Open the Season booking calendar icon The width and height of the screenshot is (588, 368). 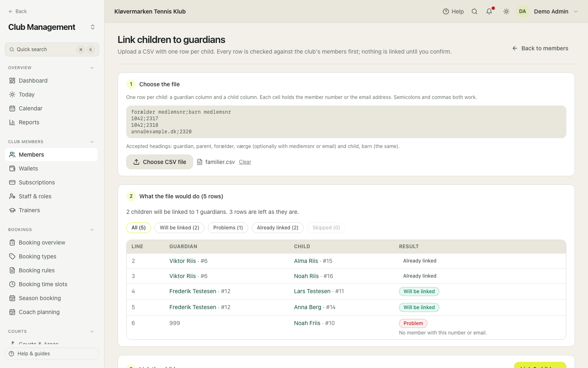point(12,298)
